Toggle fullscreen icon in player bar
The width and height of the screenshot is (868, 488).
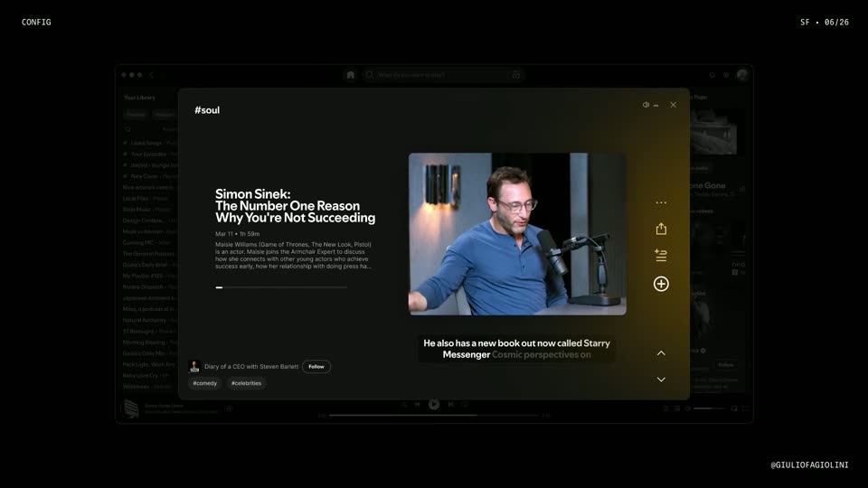(745, 408)
